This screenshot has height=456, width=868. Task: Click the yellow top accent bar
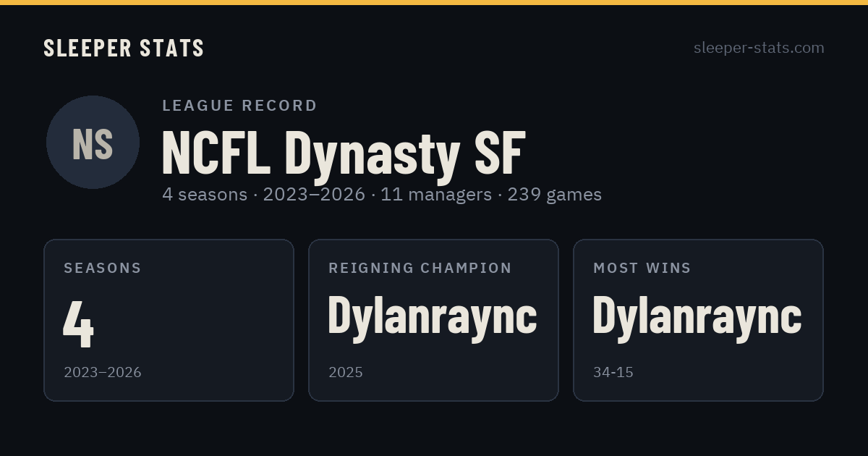(434, 2)
